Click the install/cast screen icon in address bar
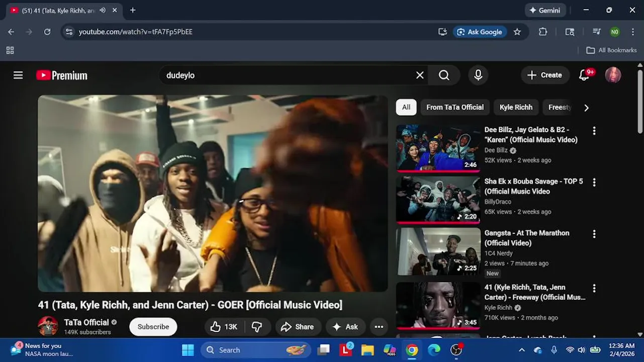Image resolution: width=644 pixels, height=362 pixels. [442, 32]
